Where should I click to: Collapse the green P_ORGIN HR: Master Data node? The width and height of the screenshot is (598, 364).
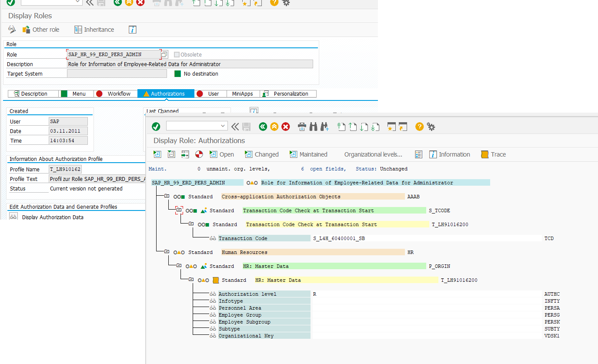point(179,266)
